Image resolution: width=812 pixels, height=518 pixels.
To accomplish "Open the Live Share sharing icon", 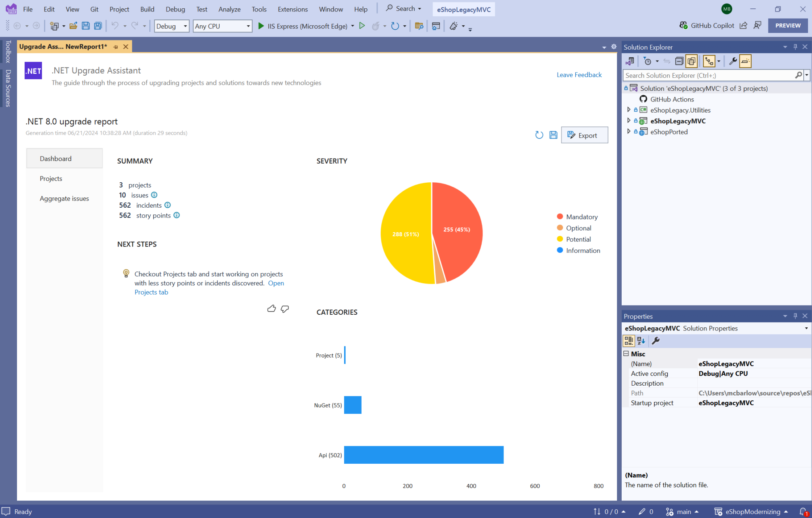I will [743, 25].
